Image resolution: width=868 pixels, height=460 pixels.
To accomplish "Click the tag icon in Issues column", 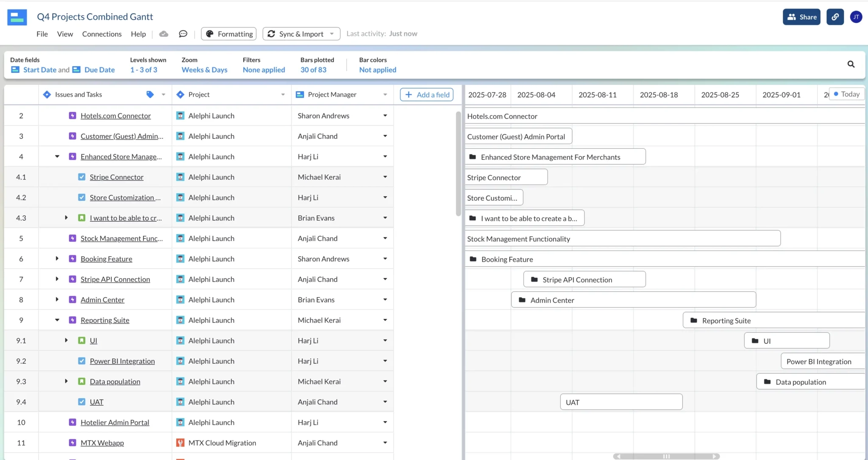I will click(150, 95).
